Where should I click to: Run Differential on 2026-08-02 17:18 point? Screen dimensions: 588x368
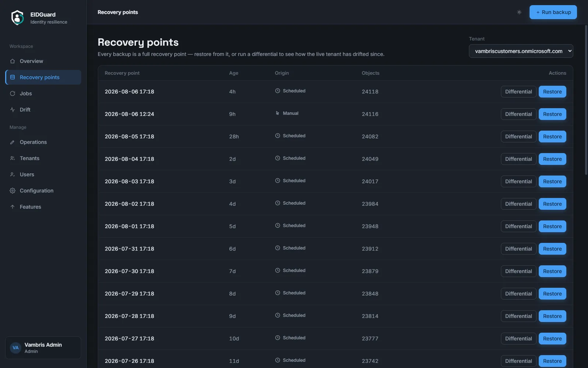pyautogui.click(x=519, y=204)
